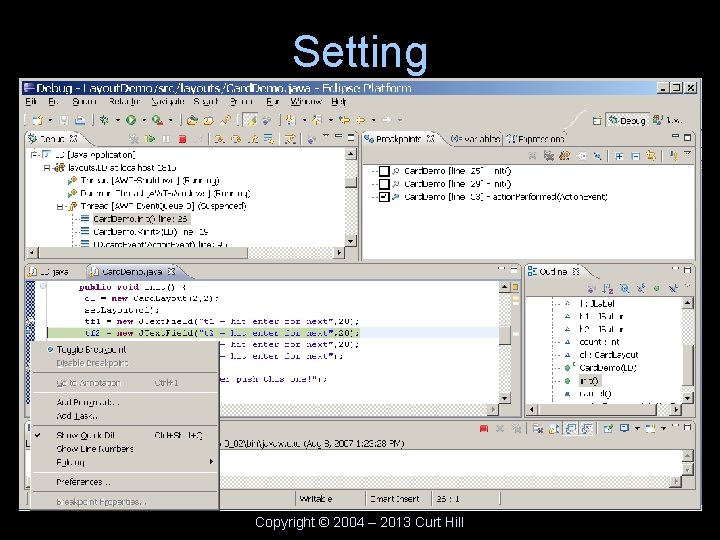
Task: Collapse the Java Application tree node
Action: 34,154
